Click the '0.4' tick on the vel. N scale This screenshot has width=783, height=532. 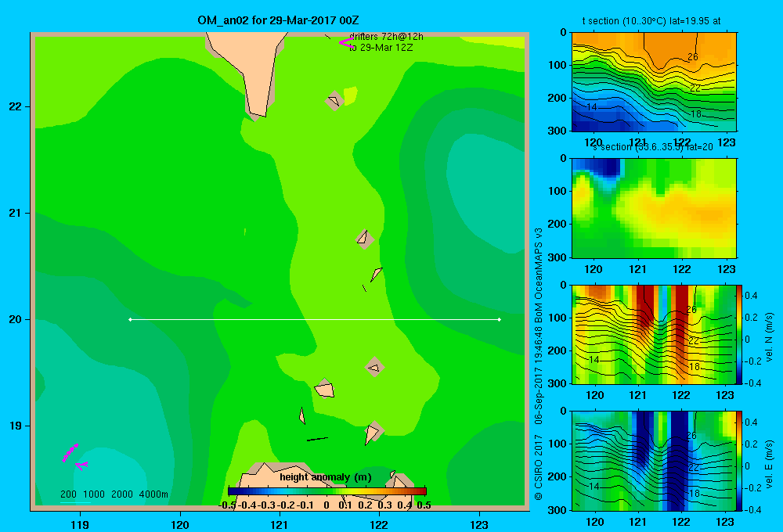(x=751, y=296)
